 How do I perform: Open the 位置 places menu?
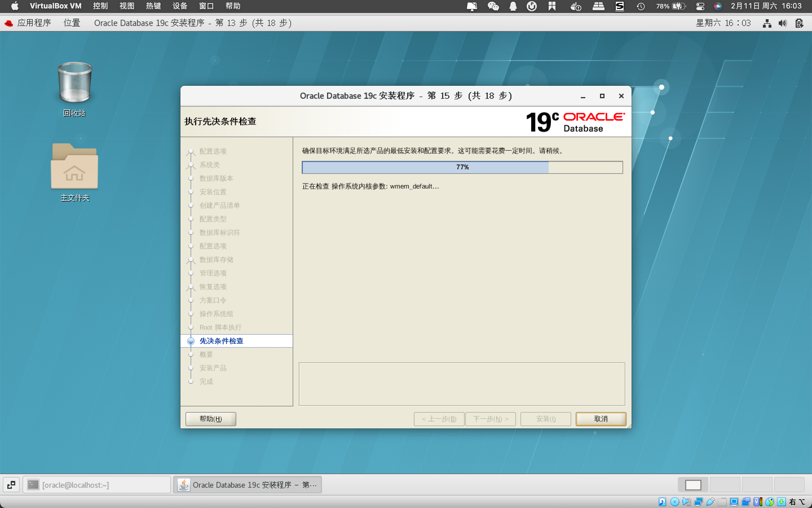point(72,23)
